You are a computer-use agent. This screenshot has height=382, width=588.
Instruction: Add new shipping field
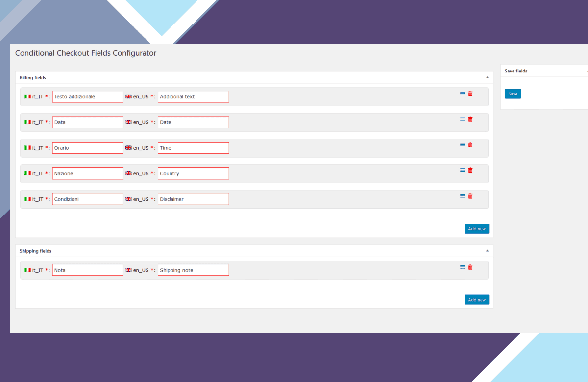pyautogui.click(x=477, y=300)
